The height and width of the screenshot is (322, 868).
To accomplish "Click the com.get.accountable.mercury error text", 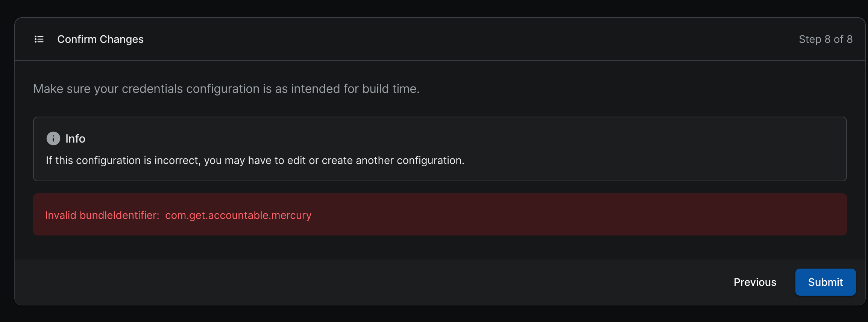I will tap(238, 215).
